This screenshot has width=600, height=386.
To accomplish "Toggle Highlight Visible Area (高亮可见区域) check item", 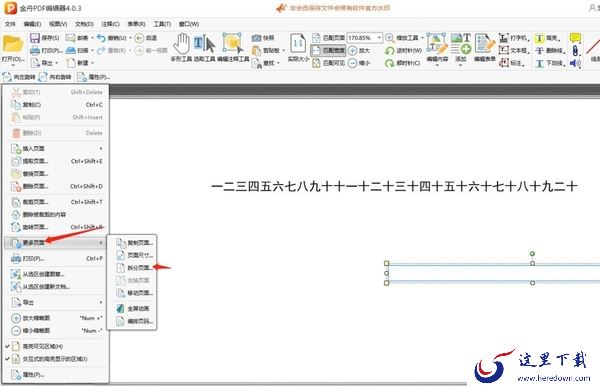I will (x=56, y=346).
